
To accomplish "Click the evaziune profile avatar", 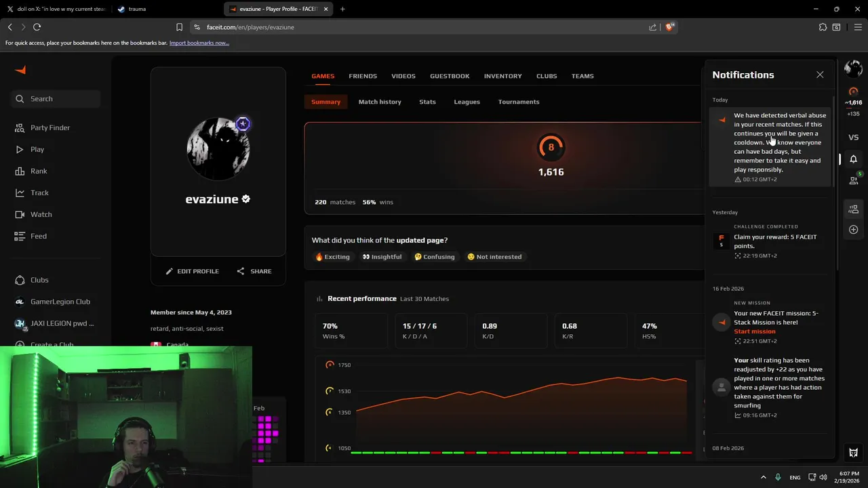I will [218, 149].
